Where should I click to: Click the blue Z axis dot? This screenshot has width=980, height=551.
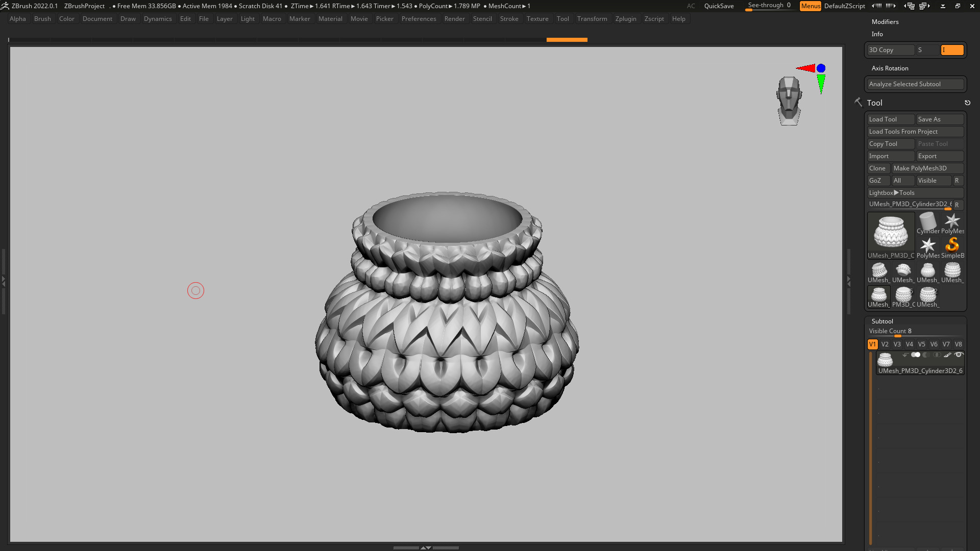821,68
